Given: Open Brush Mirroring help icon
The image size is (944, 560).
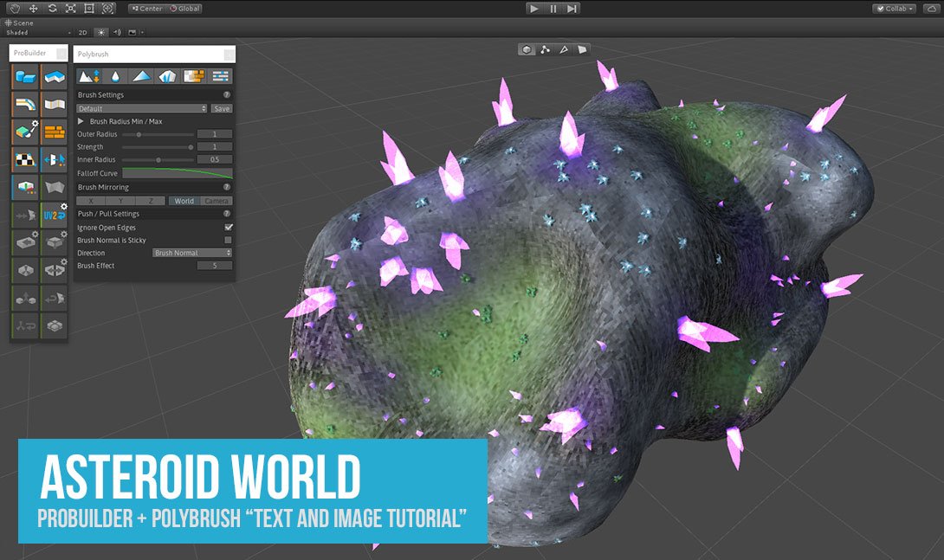Looking at the screenshot, I should coord(227,187).
